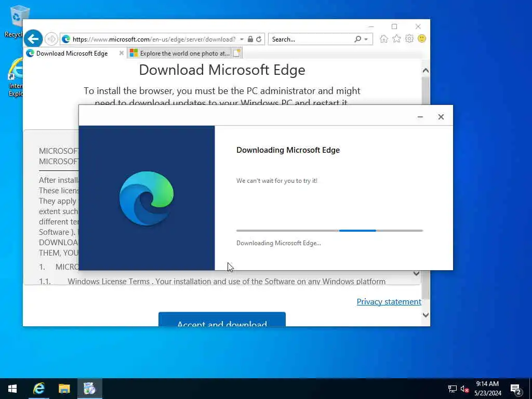Click the Downloading Microsoft Edge heading
Image resolution: width=532 pixels, height=399 pixels.
tap(288, 150)
